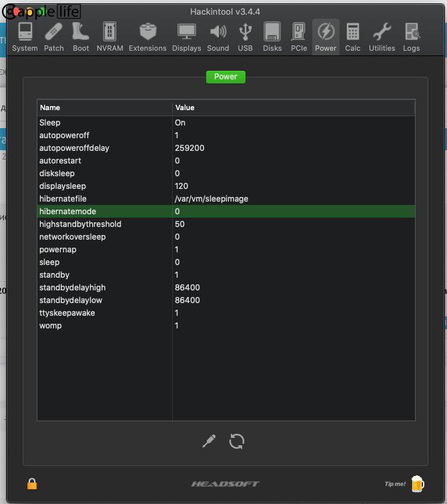The width and height of the screenshot is (447, 504).
Task: Open the Disks section
Action: point(272,37)
